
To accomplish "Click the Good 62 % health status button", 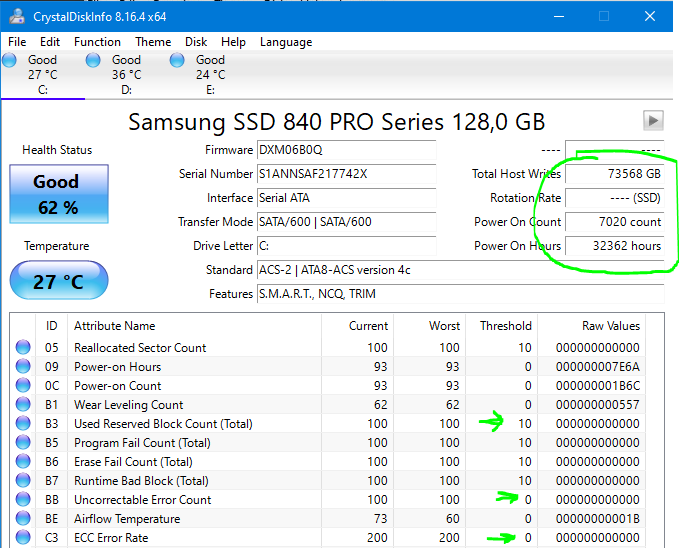I will click(x=59, y=194).
